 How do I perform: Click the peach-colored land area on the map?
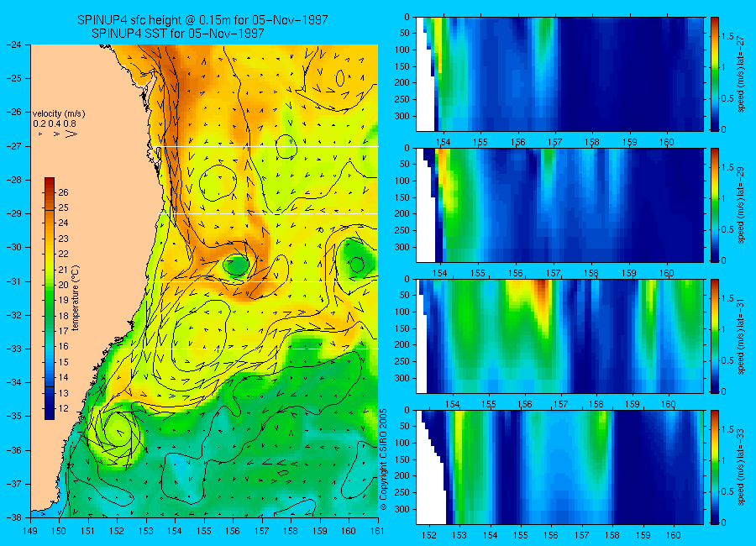pyautogui.click(x=87, y=241)
